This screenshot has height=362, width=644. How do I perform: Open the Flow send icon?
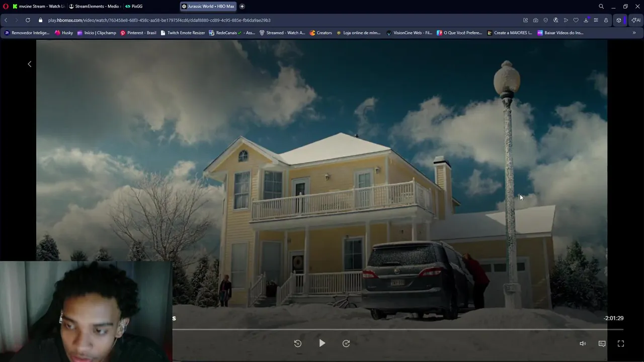[566, 20]
